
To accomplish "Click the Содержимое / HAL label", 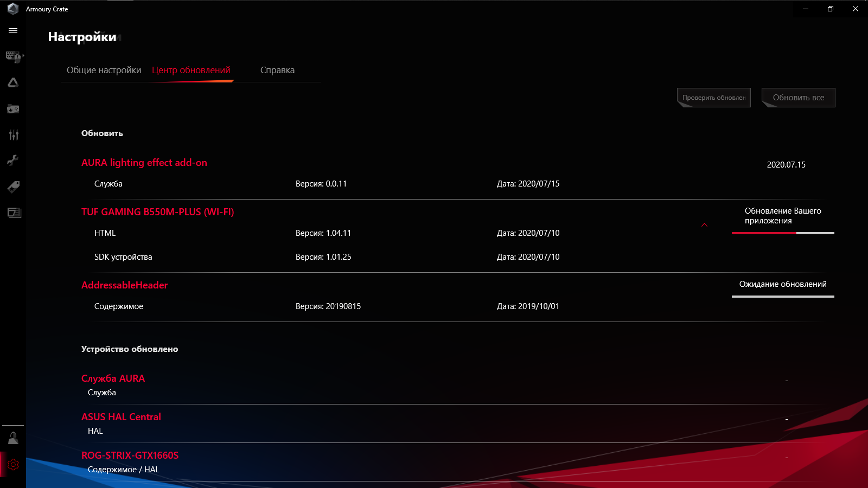I will pos(124,470).
